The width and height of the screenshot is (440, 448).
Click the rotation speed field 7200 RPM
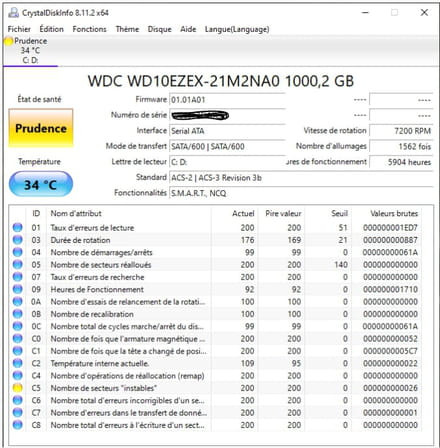[401, 131]
